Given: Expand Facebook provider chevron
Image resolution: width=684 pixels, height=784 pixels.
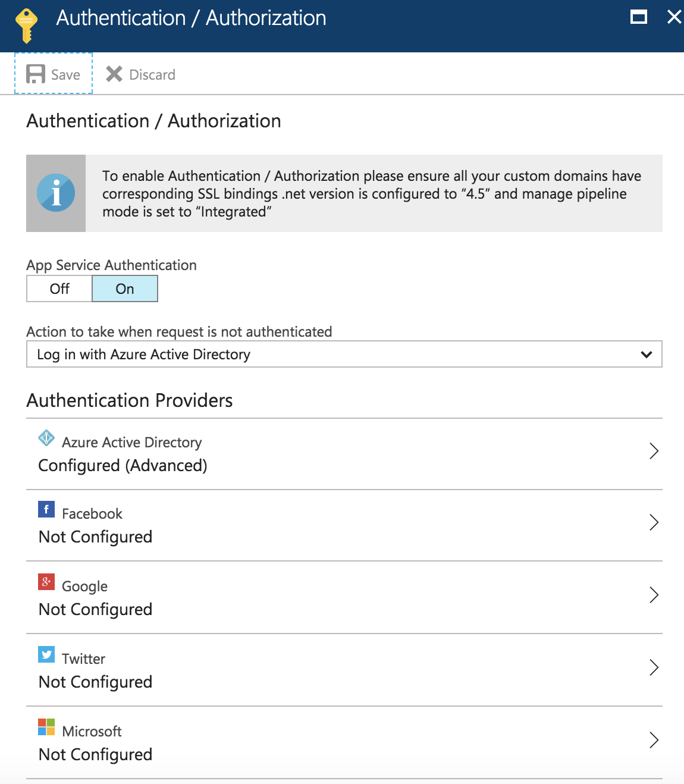Looking at the screenshot, I should 654,522.
